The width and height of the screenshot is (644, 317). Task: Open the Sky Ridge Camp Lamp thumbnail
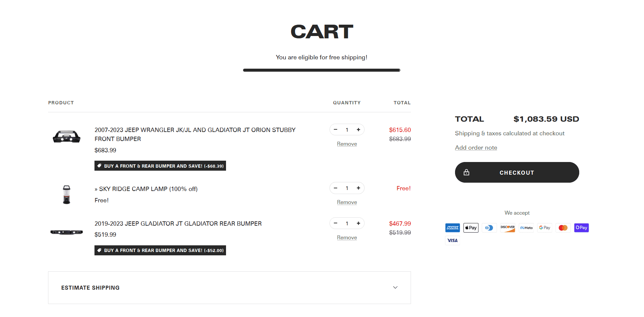click(67, 195)
